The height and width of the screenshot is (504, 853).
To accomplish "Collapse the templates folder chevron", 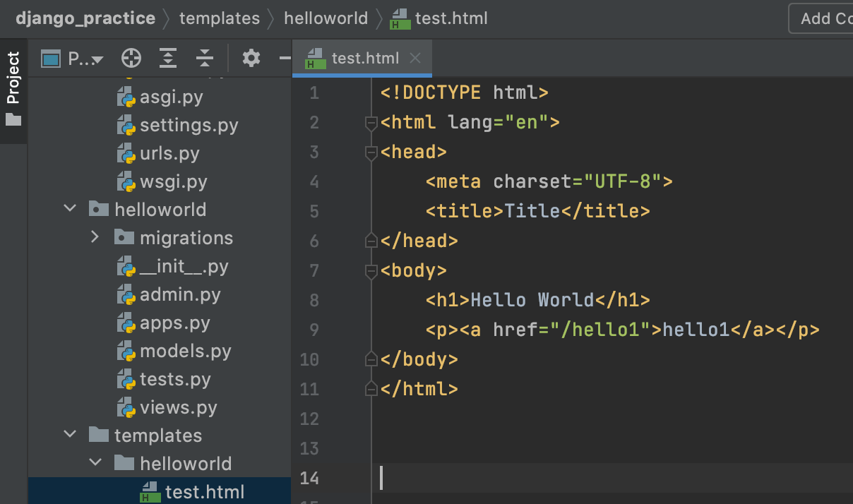I will coord(70,435).
